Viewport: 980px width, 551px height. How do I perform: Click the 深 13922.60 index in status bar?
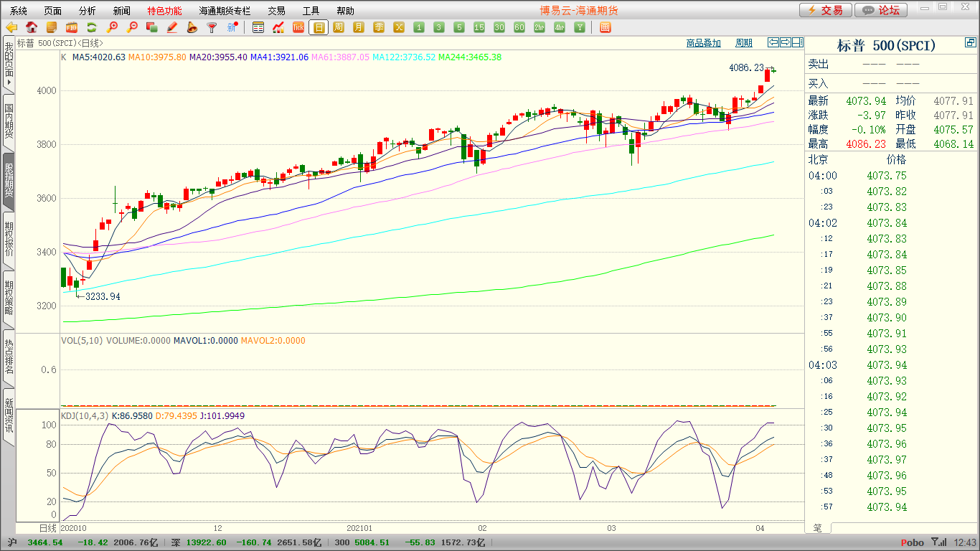[199, 543]
